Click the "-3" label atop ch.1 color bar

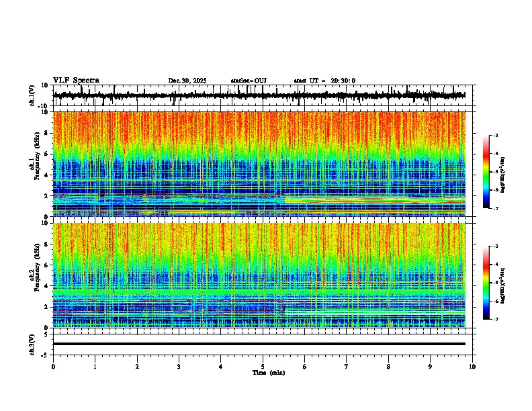[495, 135]
